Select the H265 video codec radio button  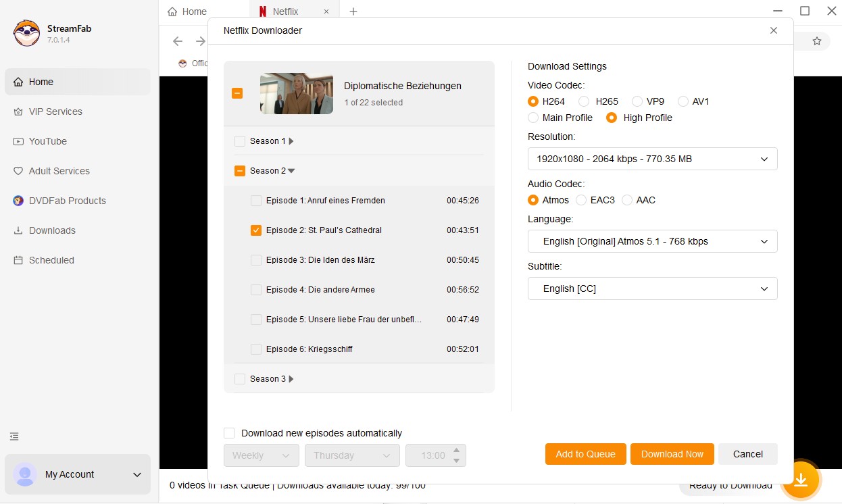pos(583,101)
